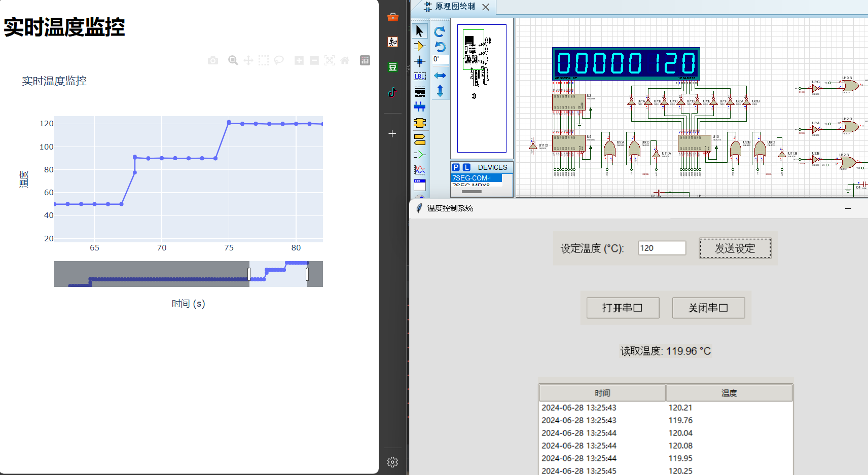Select the row with temperature 120.25
This screenshot has height=475, width=868.
[665, 470]
